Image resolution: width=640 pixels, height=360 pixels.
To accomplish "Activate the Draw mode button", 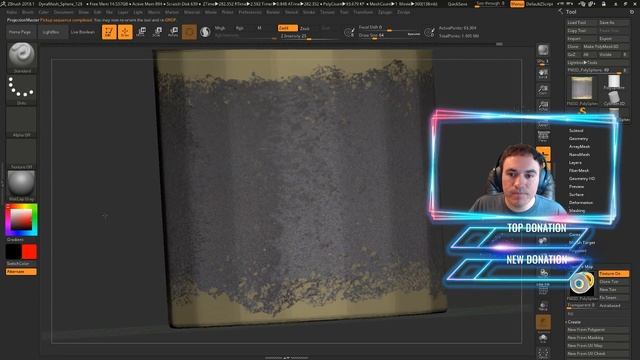I will [x=125, y=32].
